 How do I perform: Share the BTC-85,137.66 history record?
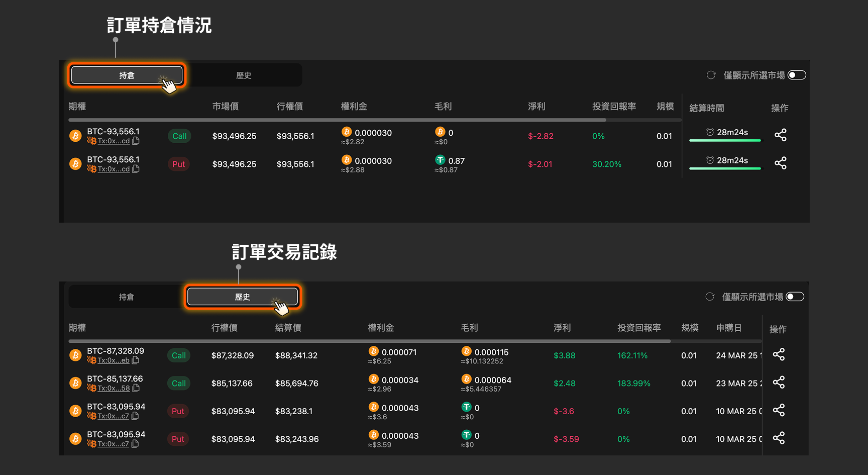coord(779,383)
